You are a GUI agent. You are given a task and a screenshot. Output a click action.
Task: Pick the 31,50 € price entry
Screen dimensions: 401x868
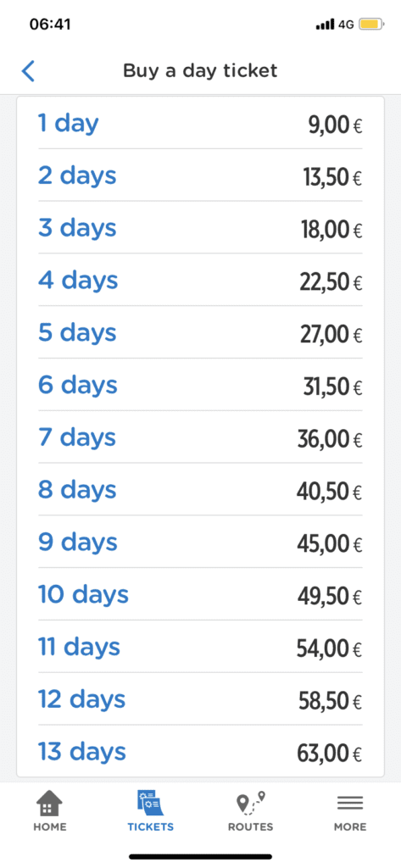pos(332,387)
